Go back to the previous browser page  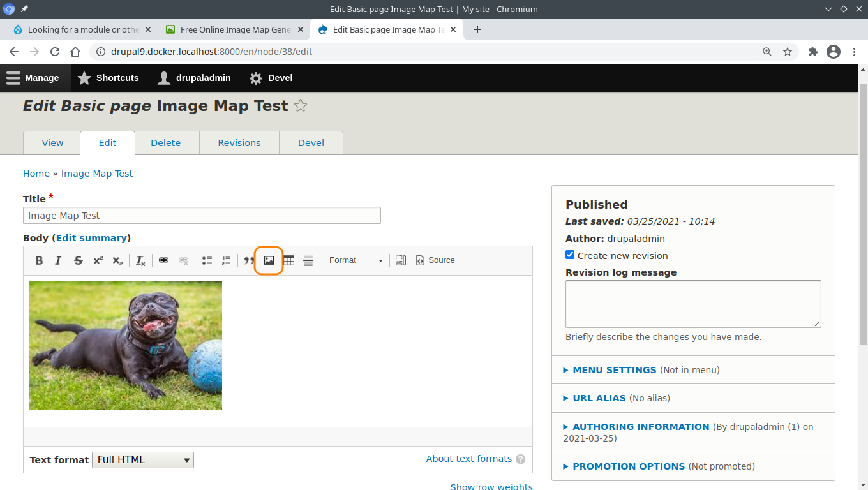click(x=14, y=52)
